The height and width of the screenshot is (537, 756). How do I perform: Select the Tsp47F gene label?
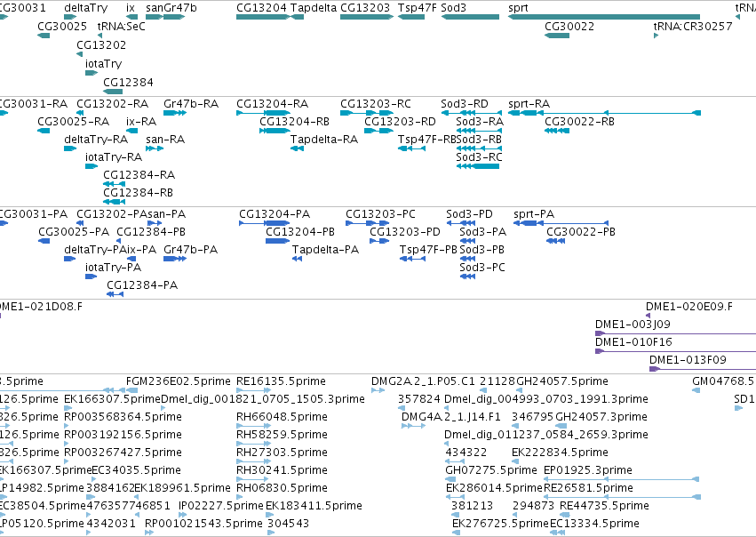tap(417, 8)
